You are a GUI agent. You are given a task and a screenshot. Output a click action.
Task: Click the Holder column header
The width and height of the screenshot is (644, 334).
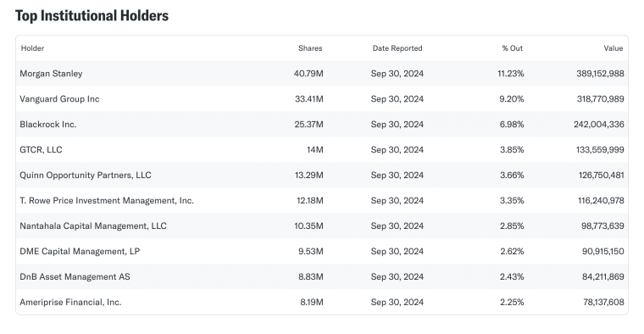tap(32, 48)
